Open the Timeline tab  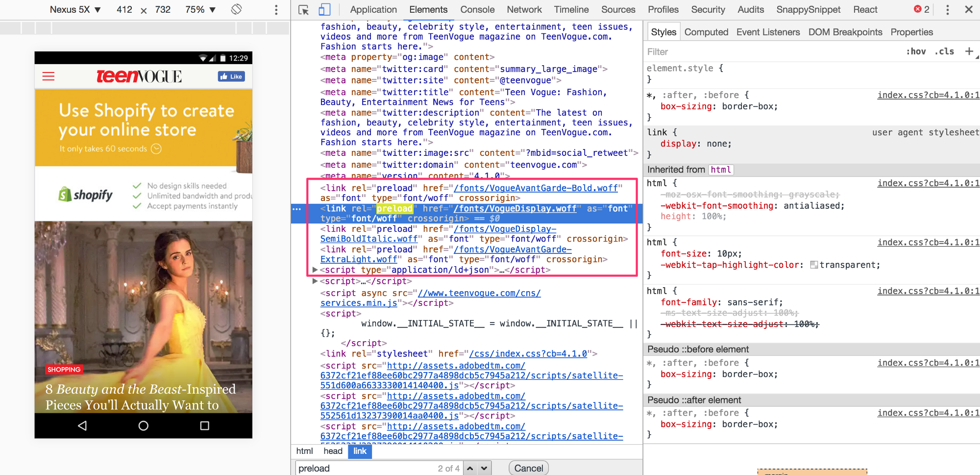[x=571, y=10]
